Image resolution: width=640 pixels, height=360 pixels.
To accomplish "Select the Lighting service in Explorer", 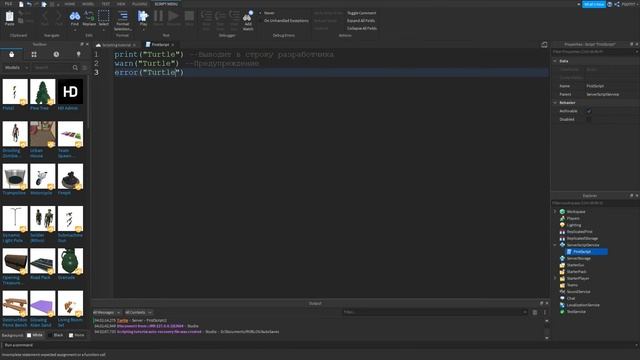I will point(573,225).
